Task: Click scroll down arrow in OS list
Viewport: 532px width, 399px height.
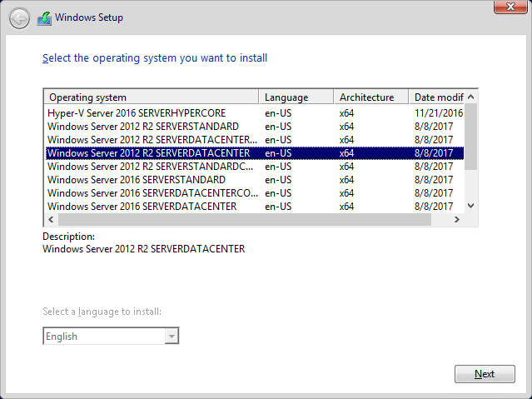Action: click(470, 206)
